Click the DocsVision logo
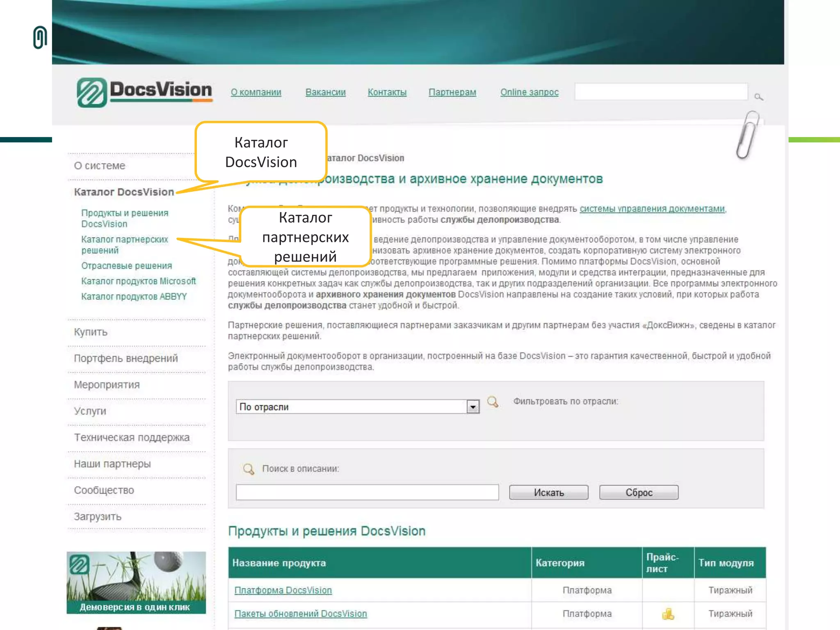 pyautogui.click(x=144, y=92)
